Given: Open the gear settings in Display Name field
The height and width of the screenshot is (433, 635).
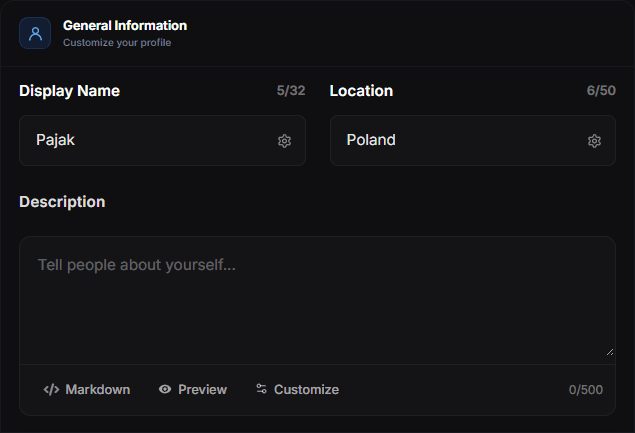Looking at the screenshot, I should [x=284, y=141].
